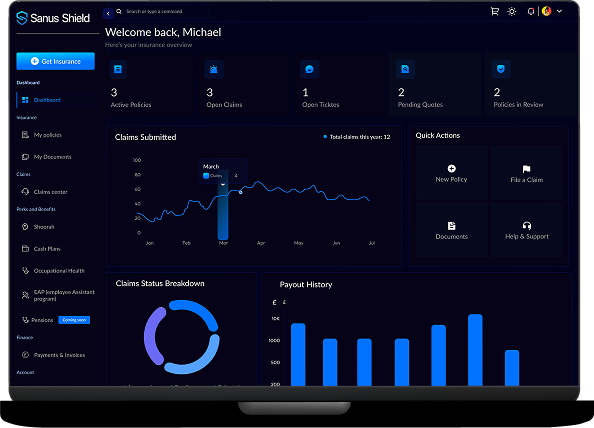Open the Pending Quotes card
The height and width of the screenshot is (428, 594).
[x=435, y=84]
